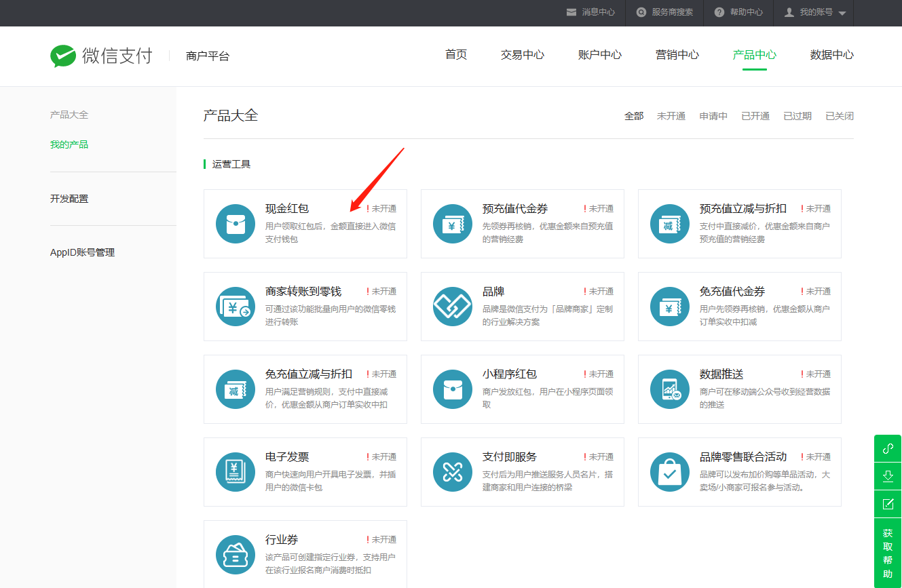The width and height of the screenshot is (902, 588).
Task: Click the 行业券 wallet icon
Action: click(x=236, y=555)
